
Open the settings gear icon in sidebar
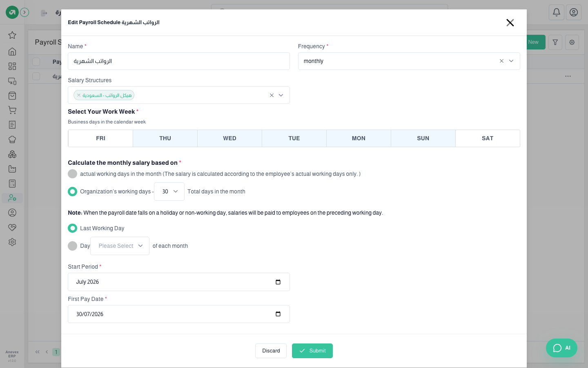(x=12, y=242)
